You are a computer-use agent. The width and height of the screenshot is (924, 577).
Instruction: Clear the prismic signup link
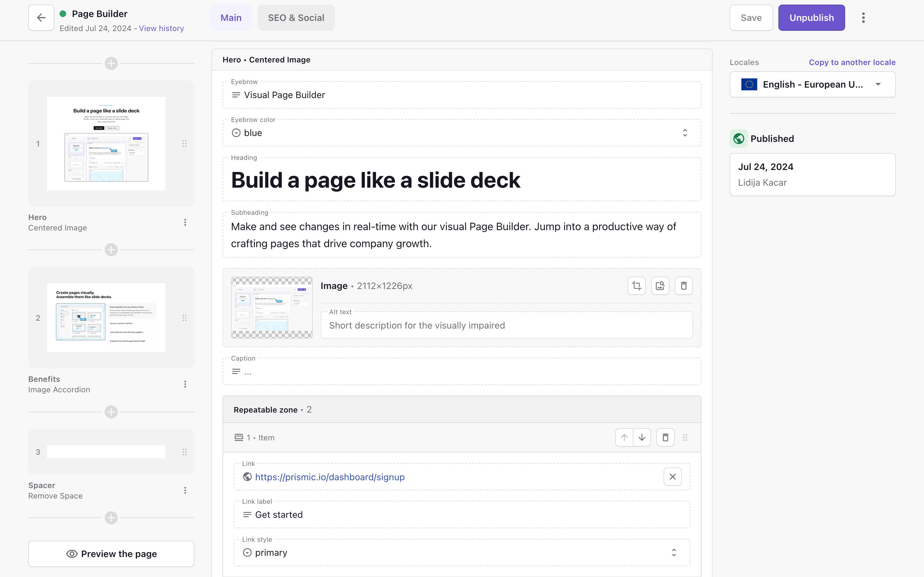point(672,477)
